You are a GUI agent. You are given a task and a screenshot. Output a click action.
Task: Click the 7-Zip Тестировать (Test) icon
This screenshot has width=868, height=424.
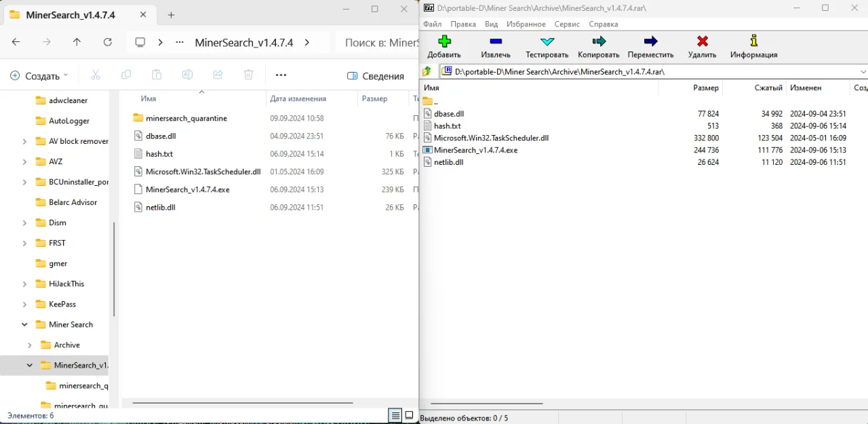pos(547,41)
